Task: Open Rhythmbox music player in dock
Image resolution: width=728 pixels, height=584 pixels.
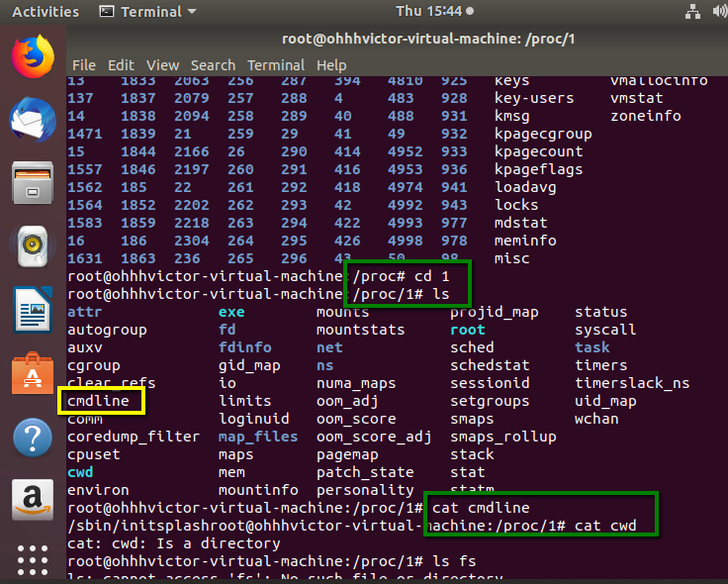Action: [x=33, y=245]
